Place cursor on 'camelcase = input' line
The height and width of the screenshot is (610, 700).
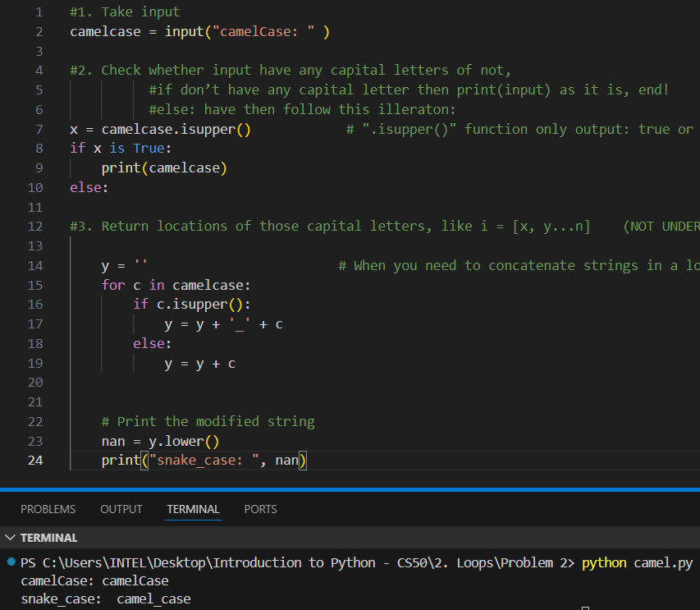tap(199, 32)
